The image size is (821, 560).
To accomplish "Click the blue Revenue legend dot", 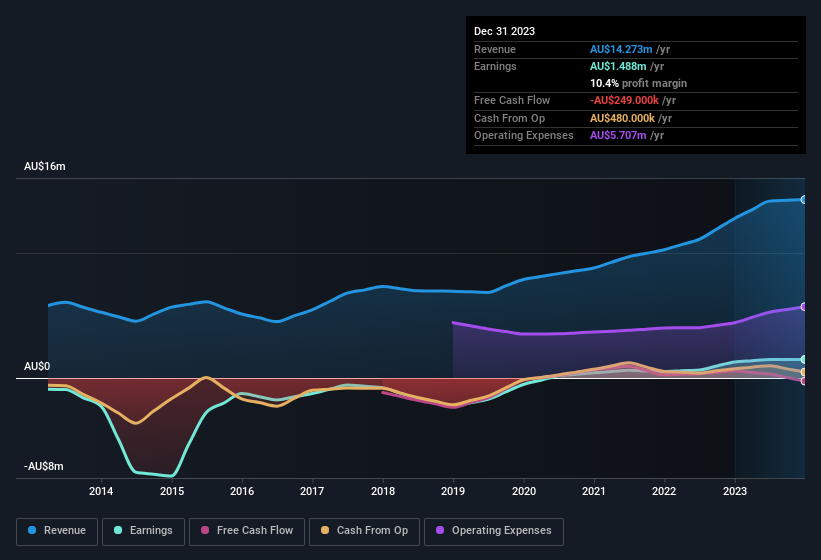I will tap(33, 531).
